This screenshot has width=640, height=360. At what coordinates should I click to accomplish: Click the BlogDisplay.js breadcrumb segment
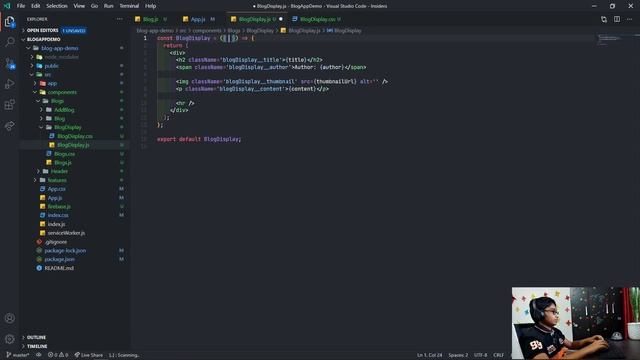(x=304, y=31)
